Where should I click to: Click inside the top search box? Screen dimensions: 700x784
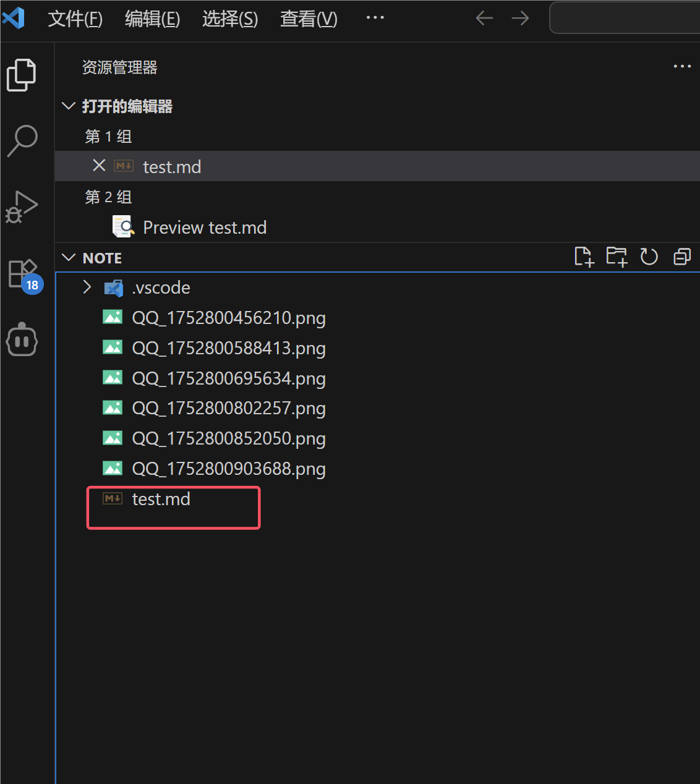click(x=625, y=18)
